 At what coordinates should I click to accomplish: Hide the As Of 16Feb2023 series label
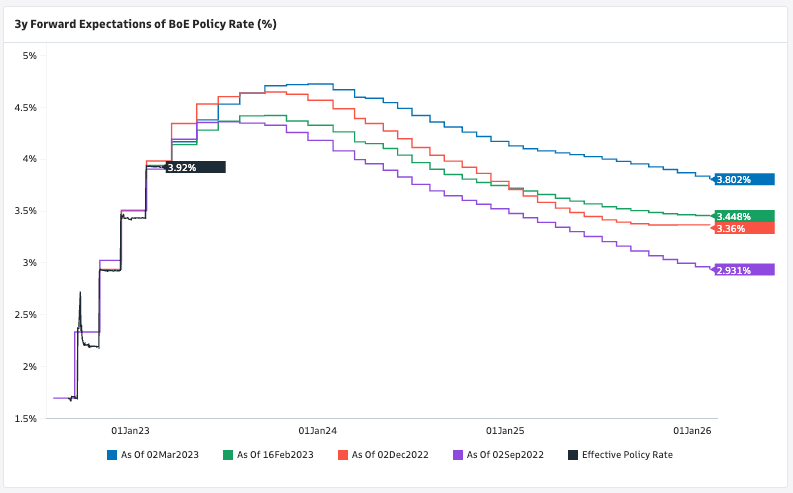275,455
